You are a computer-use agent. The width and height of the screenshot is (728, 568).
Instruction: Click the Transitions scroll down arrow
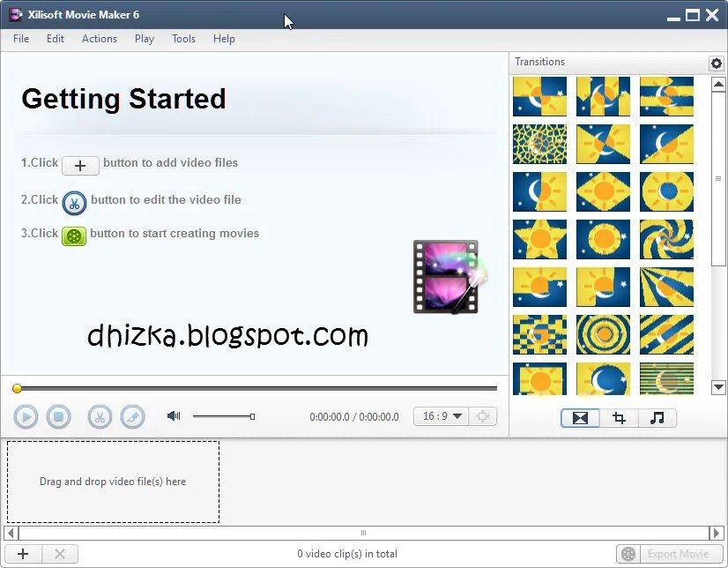[718, 387]
